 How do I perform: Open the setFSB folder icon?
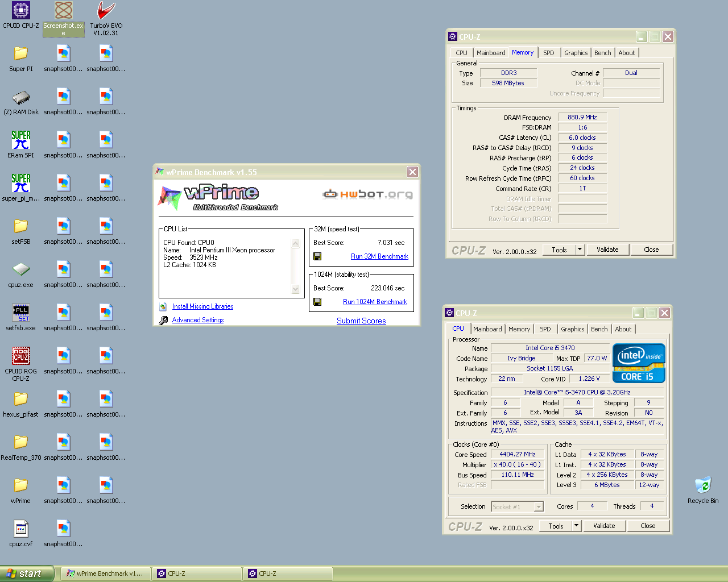pyautogui.click(x=21, y=231)
